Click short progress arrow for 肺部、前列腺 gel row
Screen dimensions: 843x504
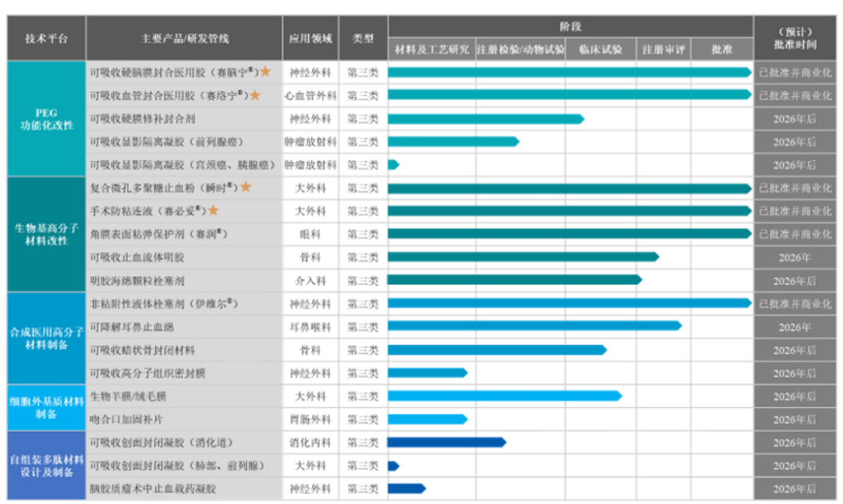pos(393,466)
